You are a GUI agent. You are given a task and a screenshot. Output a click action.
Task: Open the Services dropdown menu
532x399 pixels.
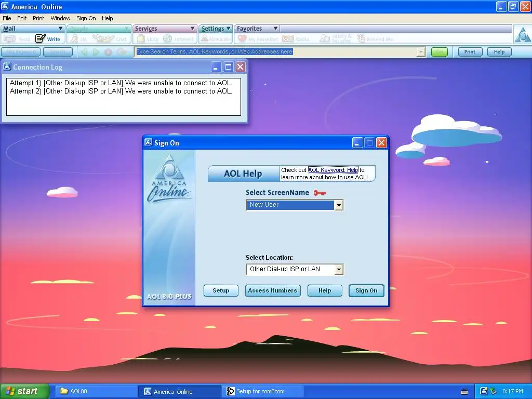pyautogui.click(x=165, y=29)
